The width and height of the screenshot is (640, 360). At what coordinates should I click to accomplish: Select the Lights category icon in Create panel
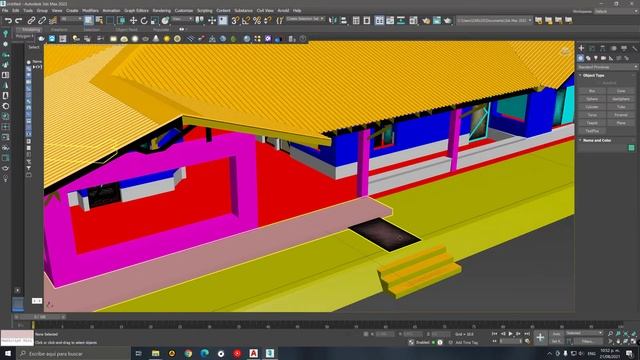tap(596, 58)
